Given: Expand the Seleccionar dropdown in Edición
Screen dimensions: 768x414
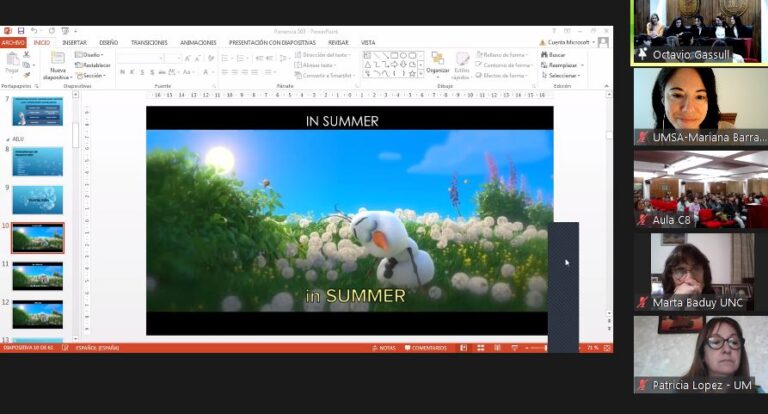Looking at the screenshot, I should [561, 75].
